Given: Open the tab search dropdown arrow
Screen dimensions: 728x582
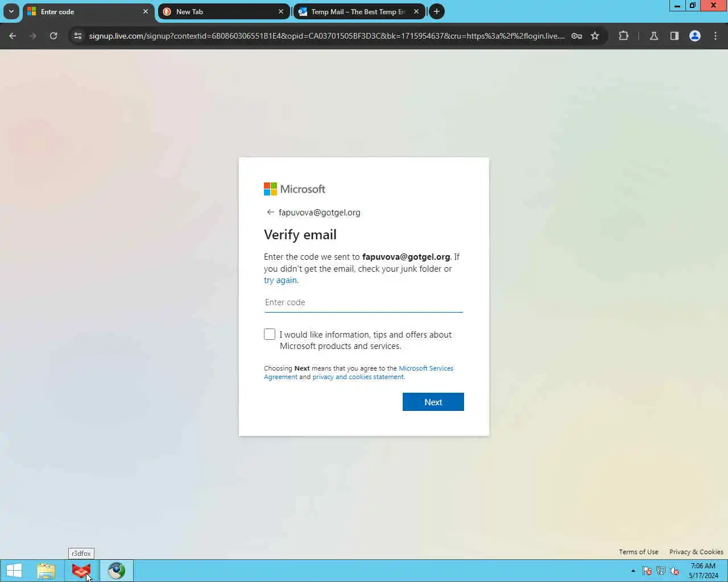Looking at the screenshot, I should [x=11, y=11].
